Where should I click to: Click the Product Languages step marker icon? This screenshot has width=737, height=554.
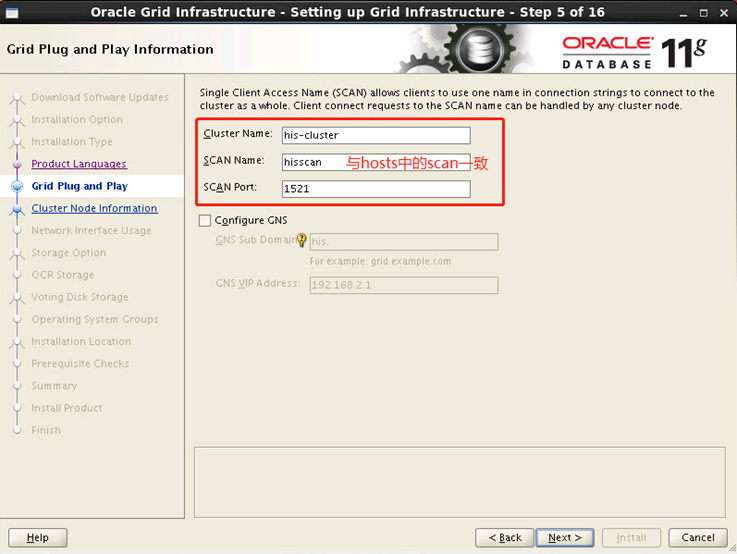pyautogui.click(x=17, y=164)
